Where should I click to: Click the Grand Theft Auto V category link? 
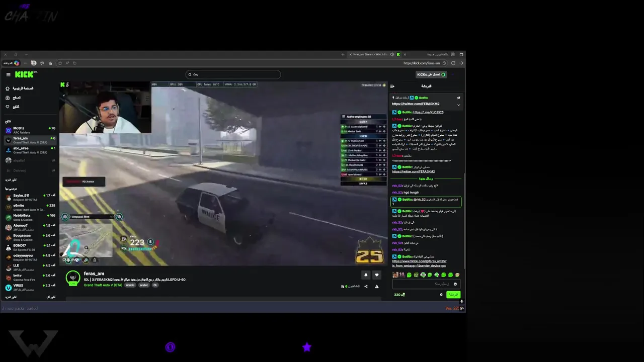103,285
